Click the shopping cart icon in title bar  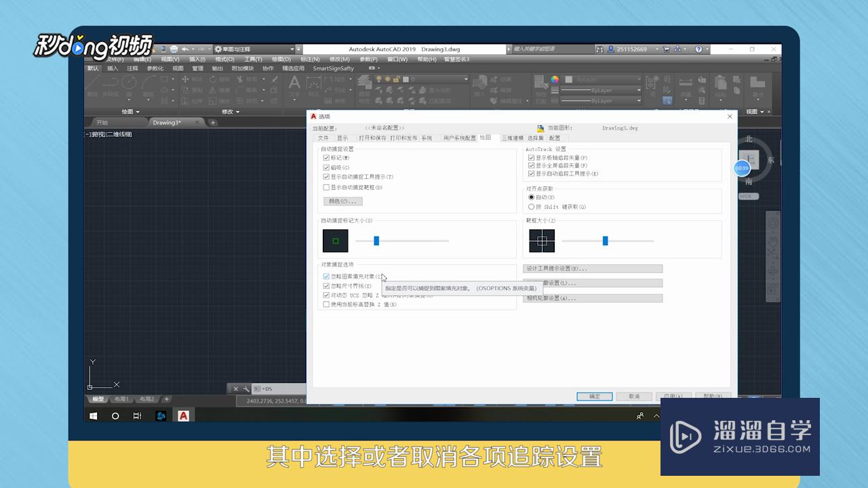(666, 49)
